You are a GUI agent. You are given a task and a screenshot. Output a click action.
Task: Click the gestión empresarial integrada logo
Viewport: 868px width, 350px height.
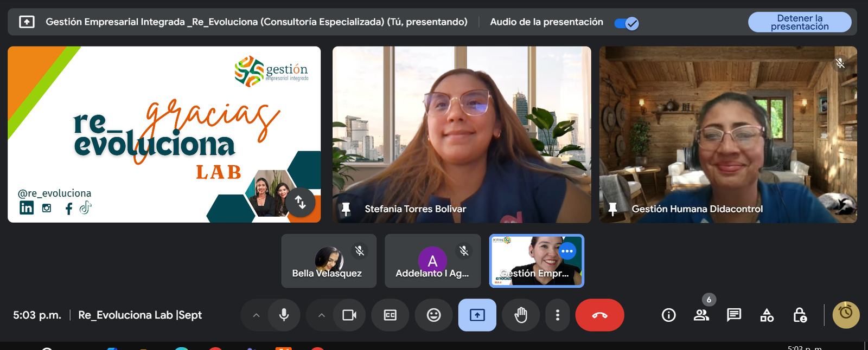271,71
